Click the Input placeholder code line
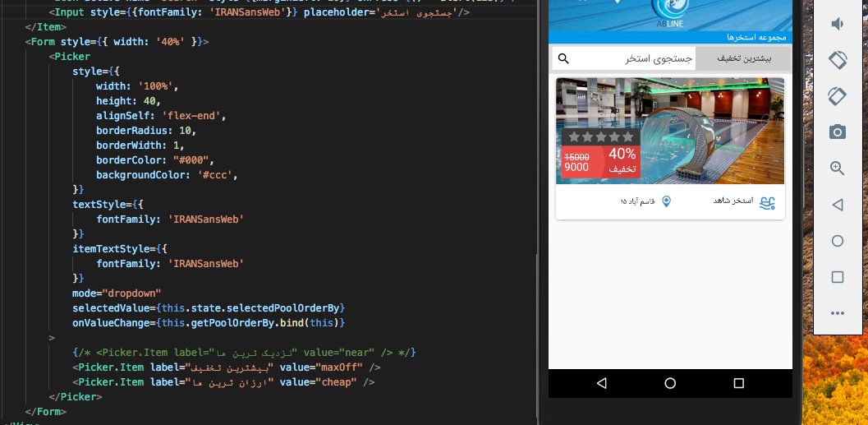 259,12
